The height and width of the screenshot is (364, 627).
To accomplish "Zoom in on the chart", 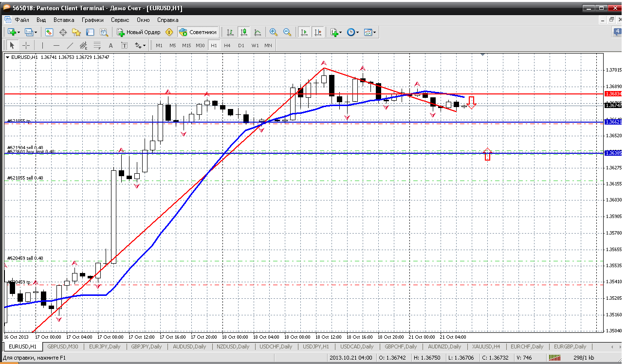I will (x=274, y=32).
